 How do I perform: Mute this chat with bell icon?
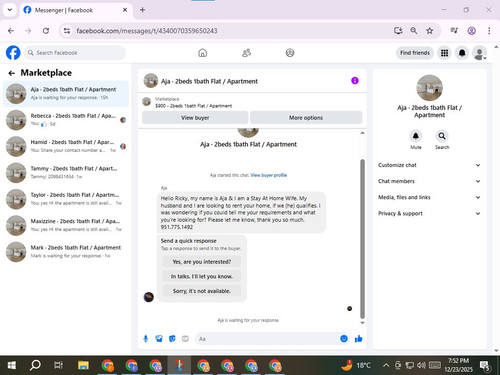[416, 136]
